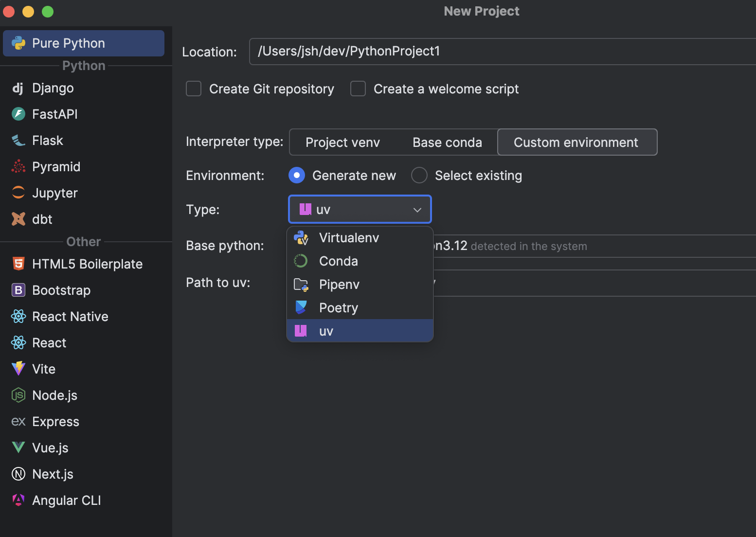
Task: Collapse the Type dropdown chevron
Action: tap(417, 210)
